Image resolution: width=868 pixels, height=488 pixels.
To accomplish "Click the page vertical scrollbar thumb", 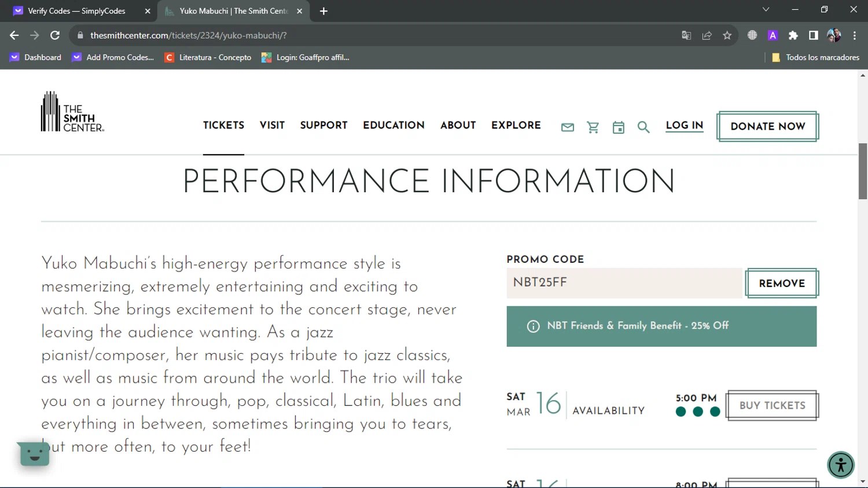I will click(863, 171).
